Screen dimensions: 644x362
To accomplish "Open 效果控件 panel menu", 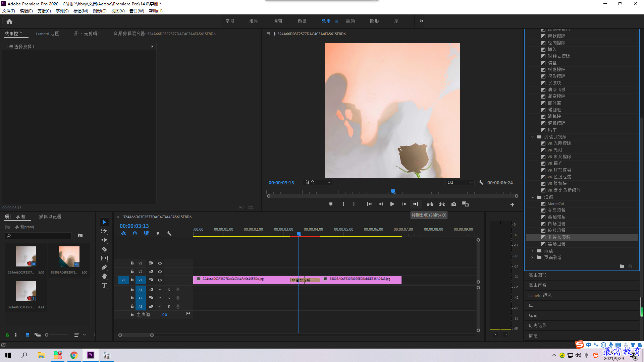I will (27, 34).
